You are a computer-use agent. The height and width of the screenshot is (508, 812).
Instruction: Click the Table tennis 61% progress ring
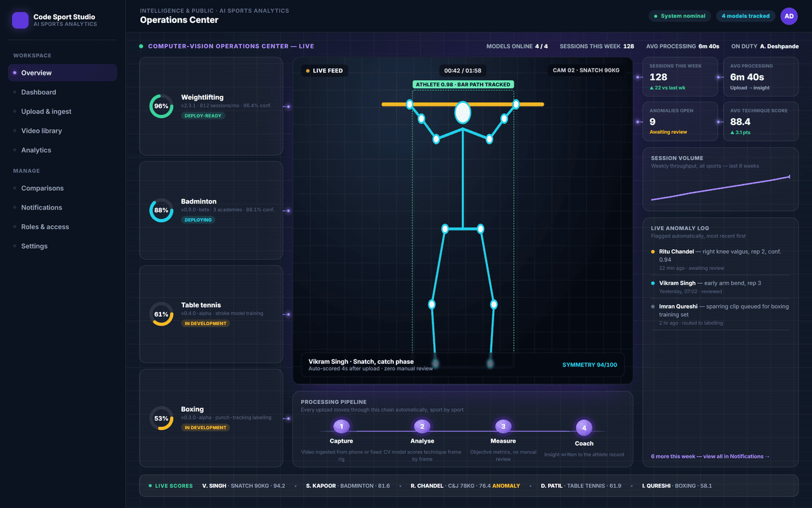click(x=161, y=314)
